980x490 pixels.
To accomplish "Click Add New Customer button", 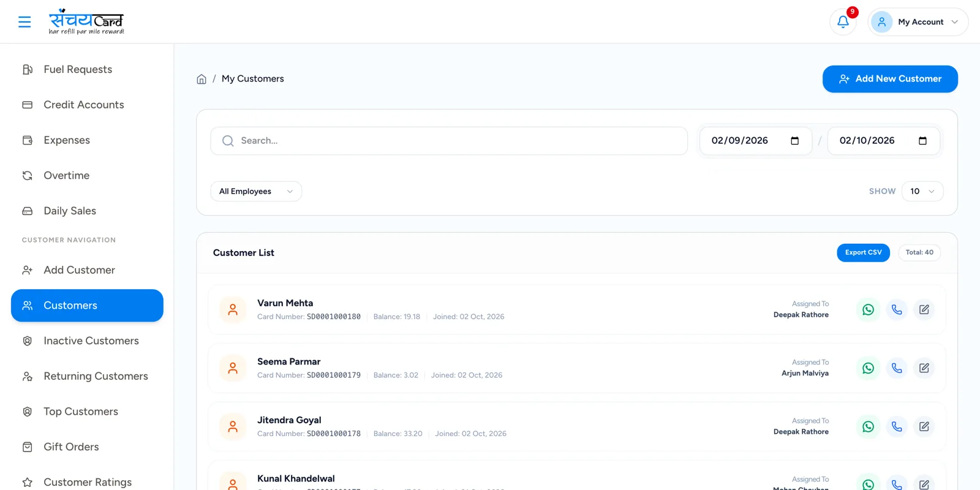I will [890, 79].
